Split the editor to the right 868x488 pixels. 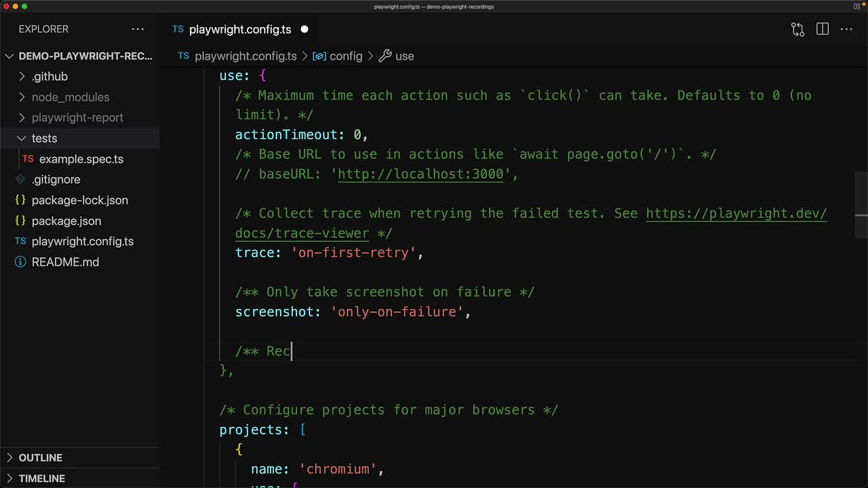[822, 29]
